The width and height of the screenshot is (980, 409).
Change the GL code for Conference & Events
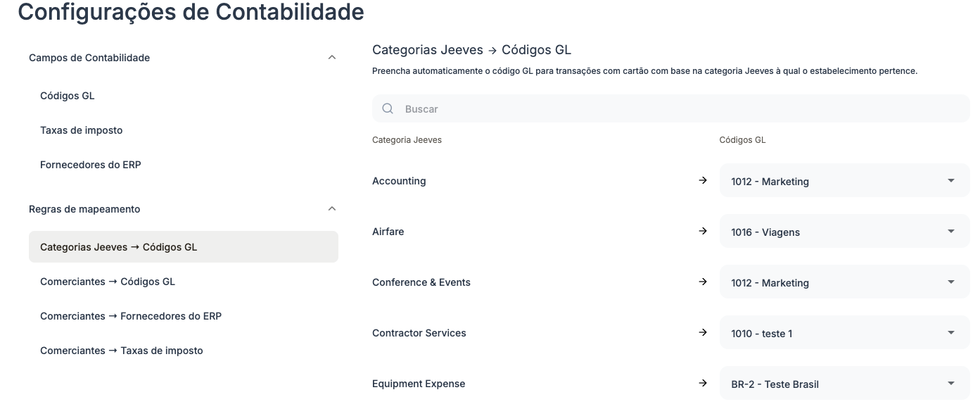[x=844, y=282]
